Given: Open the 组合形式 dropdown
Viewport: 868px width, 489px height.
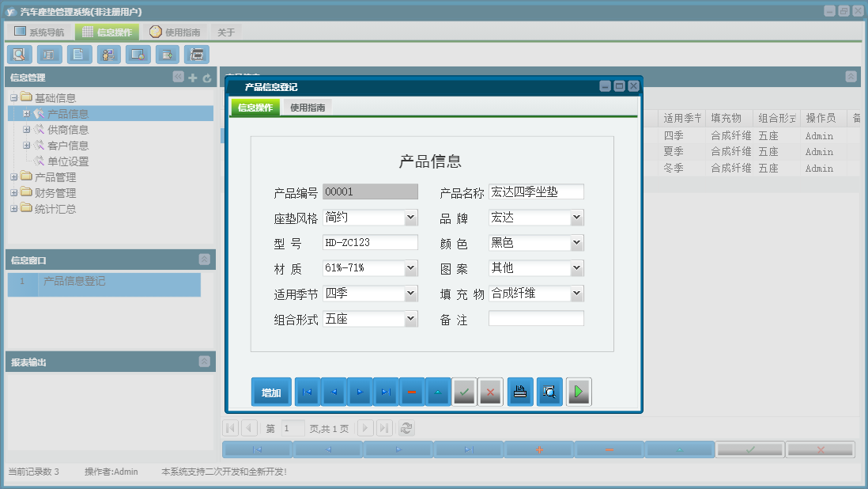Looking at the screenshot, I should 411,319.
